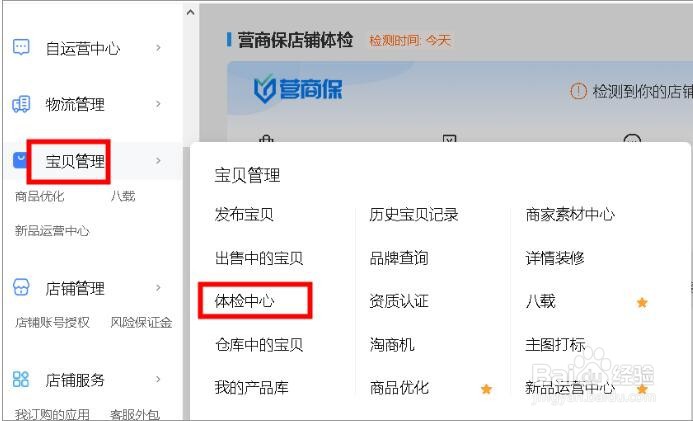
Task: Open 新品运营中心 in the popup menu
Action: tap(570, 388)
